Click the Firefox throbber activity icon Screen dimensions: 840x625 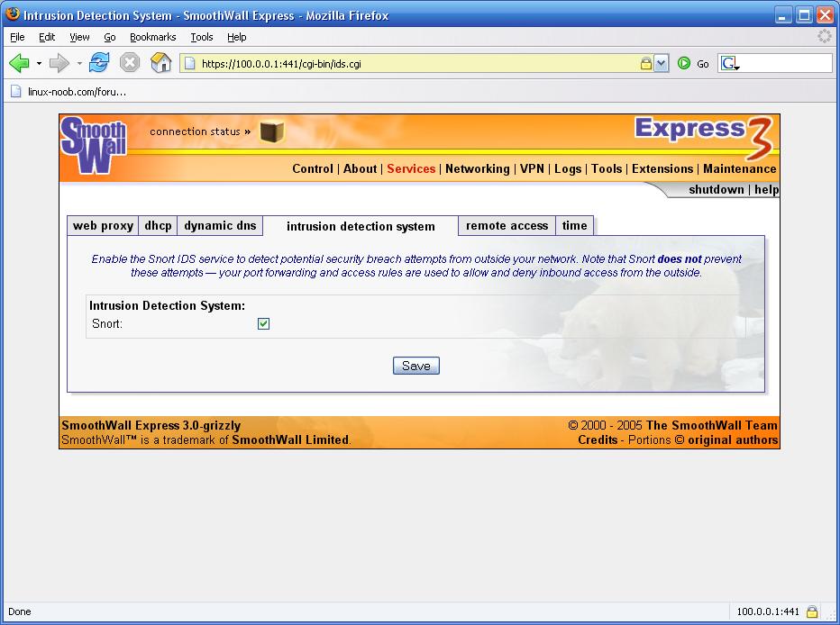824,36
